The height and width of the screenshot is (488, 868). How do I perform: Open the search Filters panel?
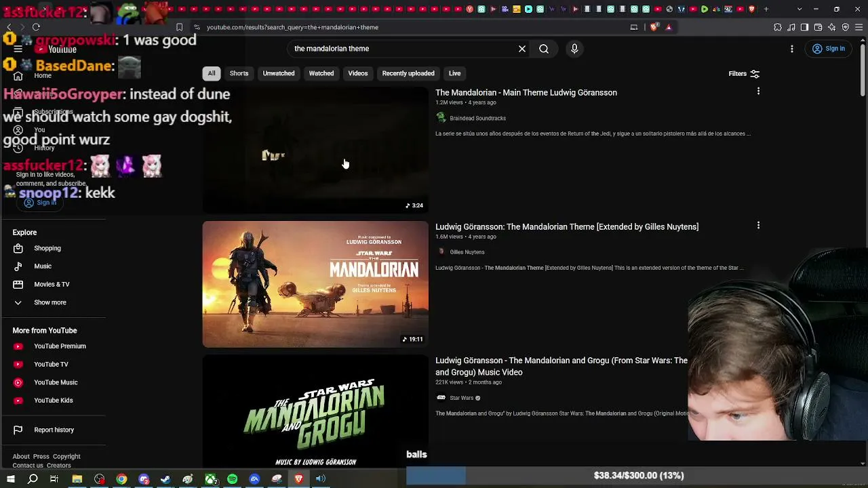744,74
